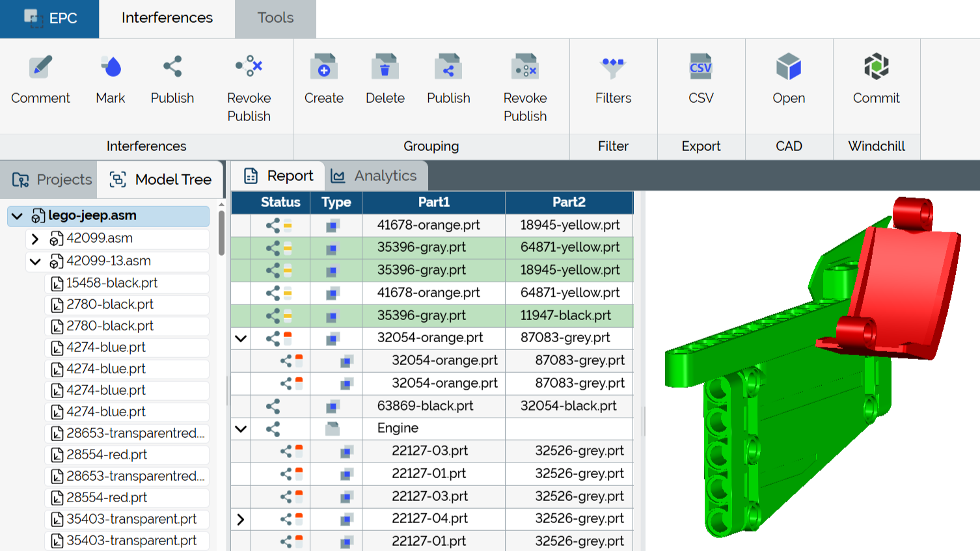Collapse the Engine group row
The image size is (980, 551).
[x=239, y=428]
